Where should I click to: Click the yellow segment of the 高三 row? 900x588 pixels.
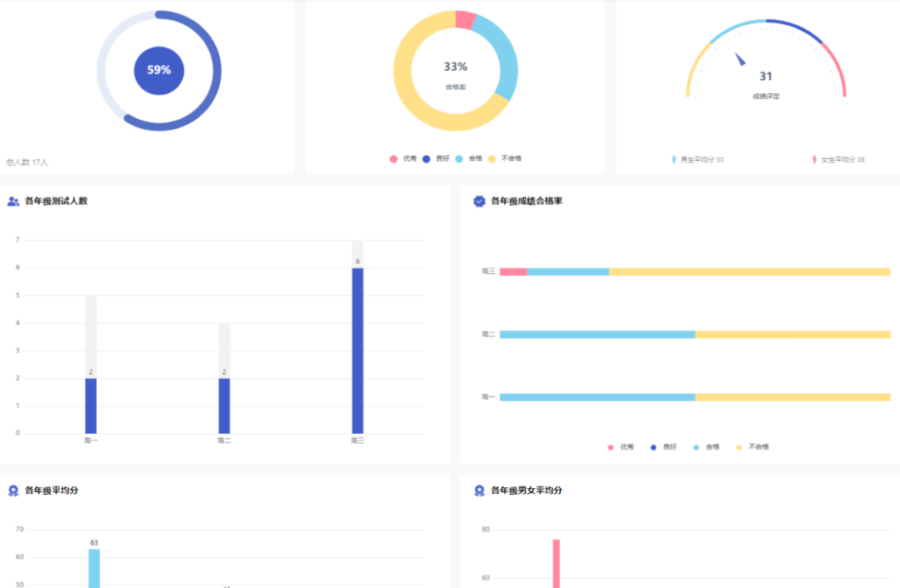pyautogui.click(x=750, y=272)
